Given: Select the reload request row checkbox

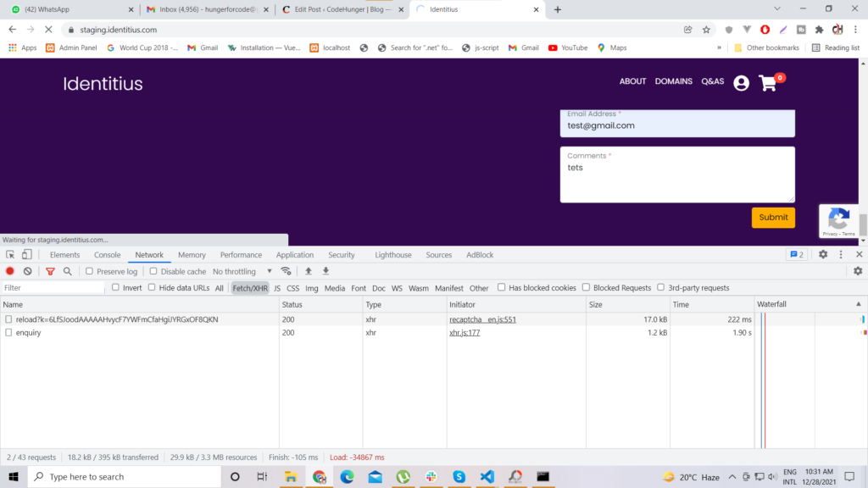Looking at the screenshot, I should coord(8,319).
